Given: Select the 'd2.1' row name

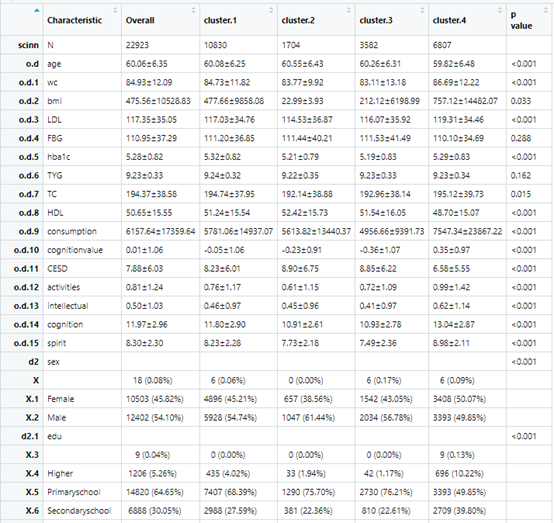Looking at the screenshot, I should (30, 436).
